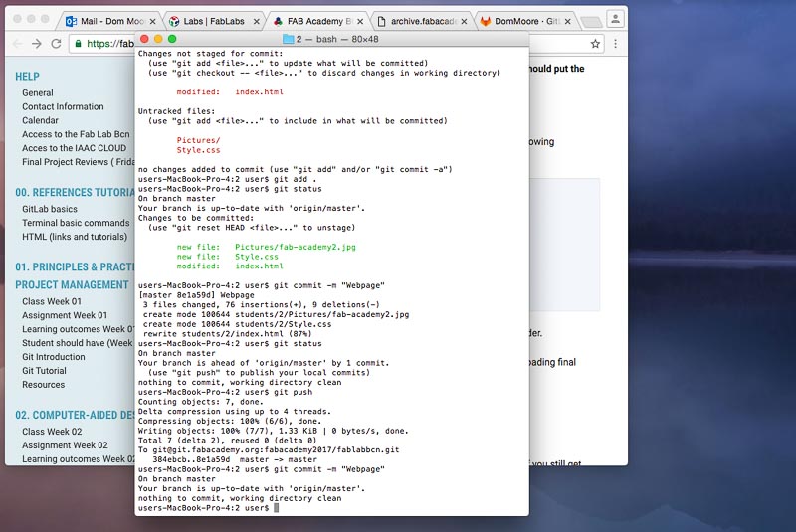Click 'Counting objects: 7, done.' terminal line
Image resolution: width=796 pixels, height=532 pixels.
pyautogui.click(x=201, y=402)
